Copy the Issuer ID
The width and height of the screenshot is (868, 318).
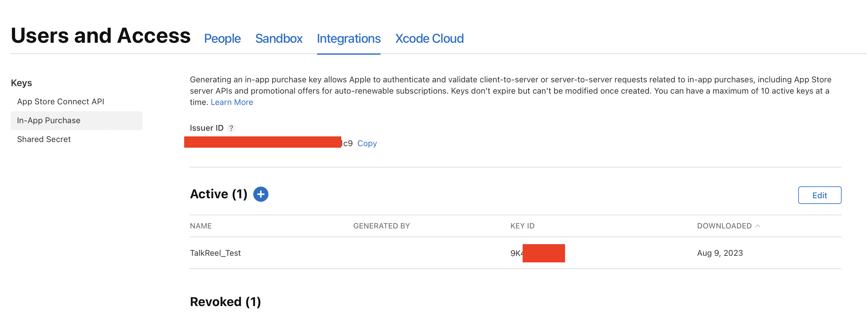point(367,143)
